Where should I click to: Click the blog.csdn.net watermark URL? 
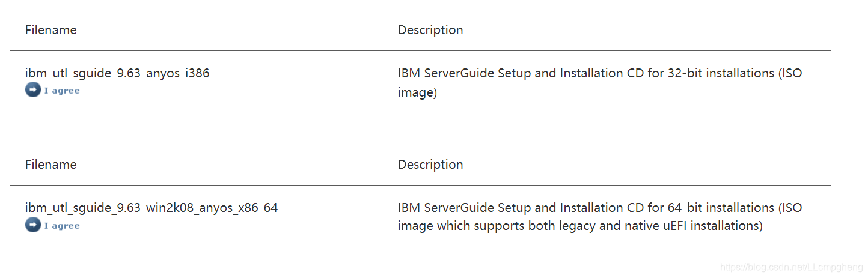pos(791,267)
